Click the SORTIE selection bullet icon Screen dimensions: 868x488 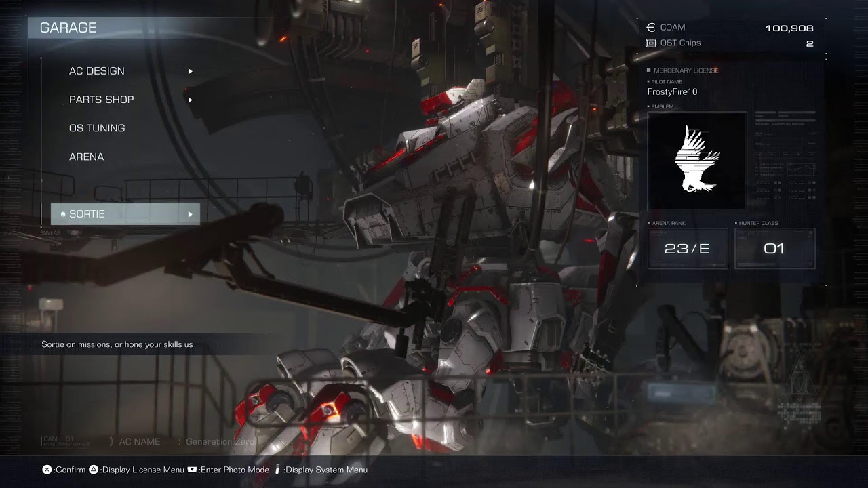click(63, 214)
